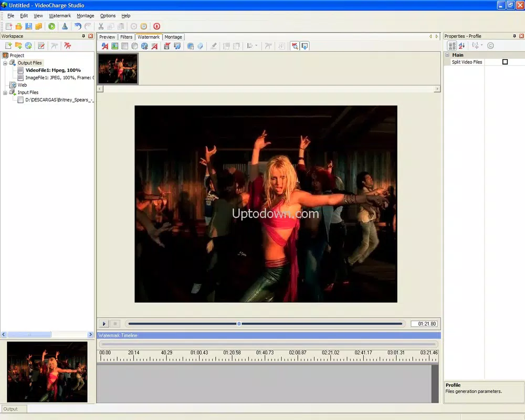
Task: Open the Watermark menu
Action: 60,16
